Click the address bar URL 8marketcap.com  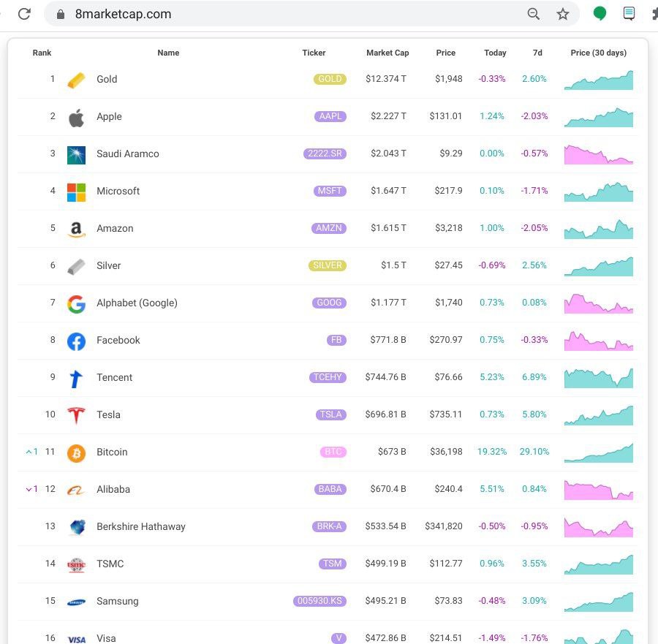(x=123, y=14)
